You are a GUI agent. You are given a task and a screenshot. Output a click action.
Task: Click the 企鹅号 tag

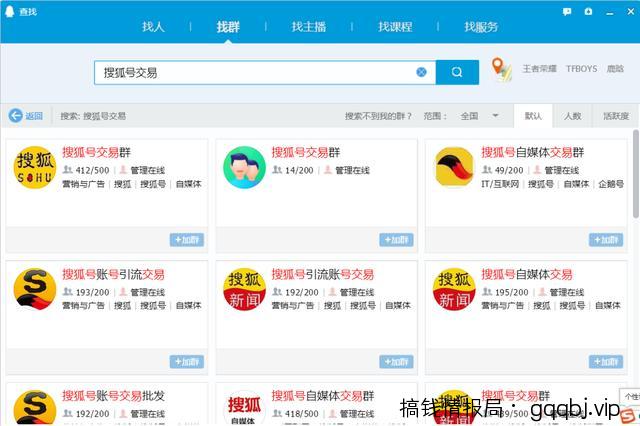(611, 184)
